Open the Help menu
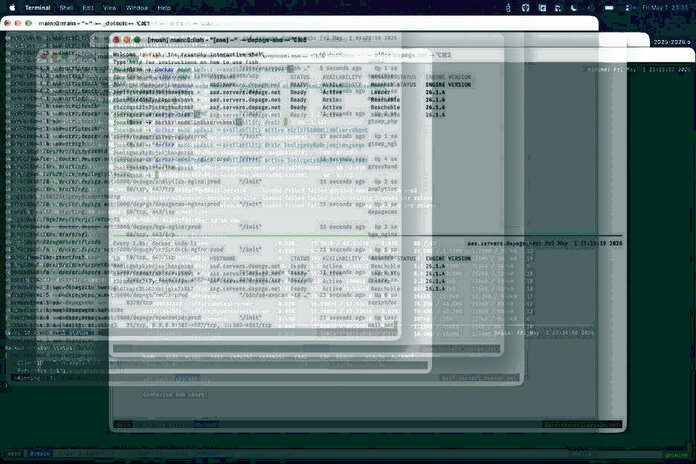The height and width of the screenshot is (464, 696). 164,8
